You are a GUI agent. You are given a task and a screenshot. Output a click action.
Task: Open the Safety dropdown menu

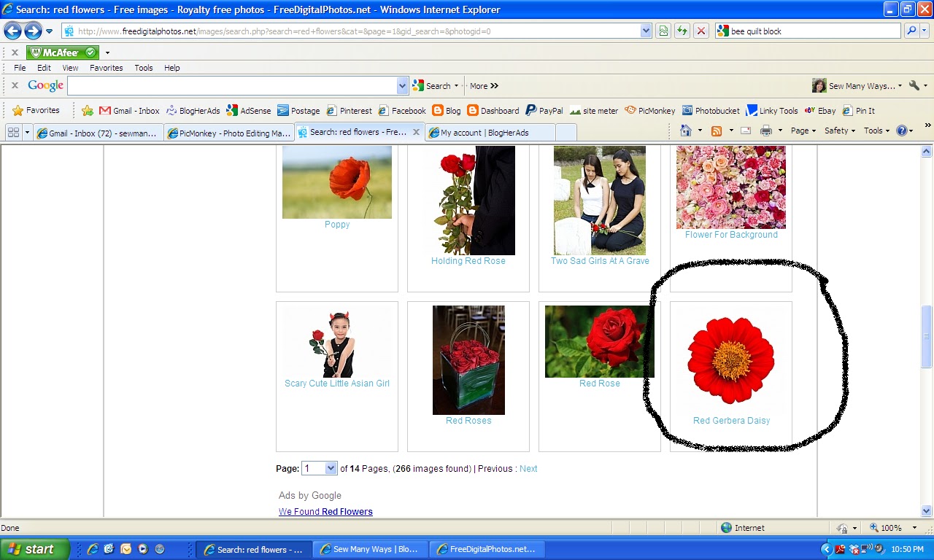pyautogui.click(x=839, y=131)
